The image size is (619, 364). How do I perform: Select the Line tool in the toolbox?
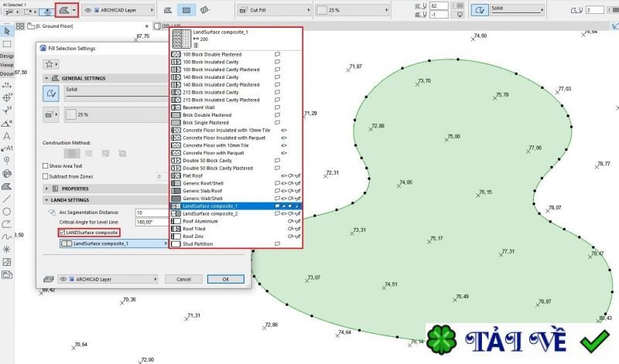pos(7,198)
